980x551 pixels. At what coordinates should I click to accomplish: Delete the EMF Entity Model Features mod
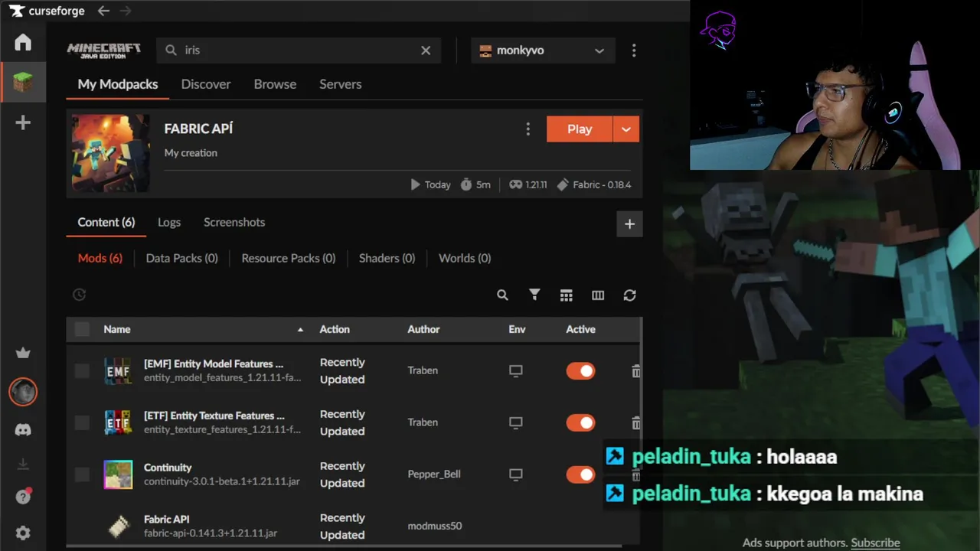click(x=635, y=371)
